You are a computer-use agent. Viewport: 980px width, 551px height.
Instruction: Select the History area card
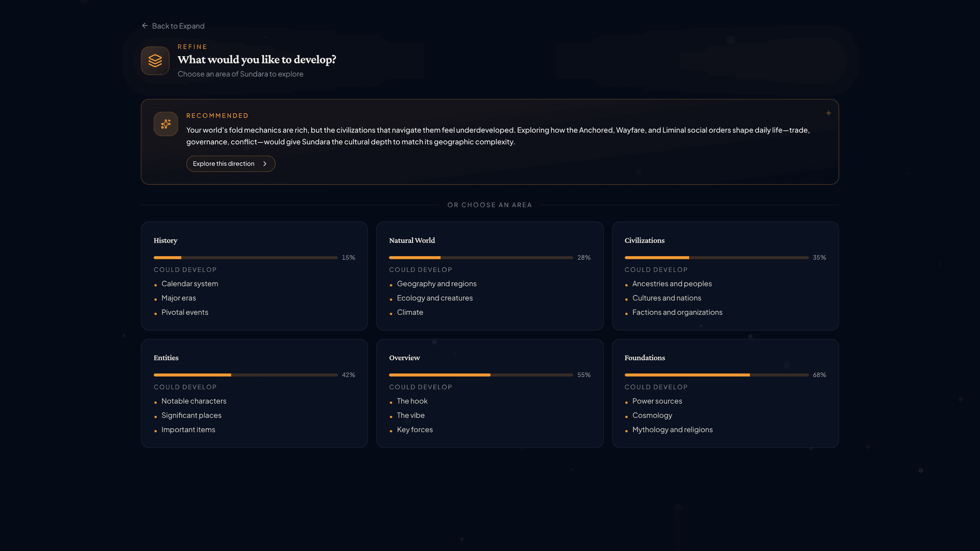pos(254,275)
